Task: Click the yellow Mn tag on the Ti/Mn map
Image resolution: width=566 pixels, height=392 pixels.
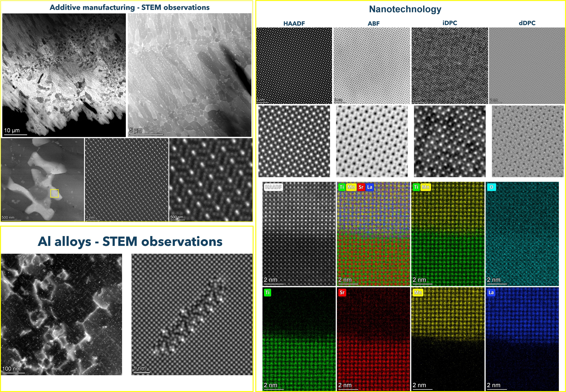Action: point(426,187)
